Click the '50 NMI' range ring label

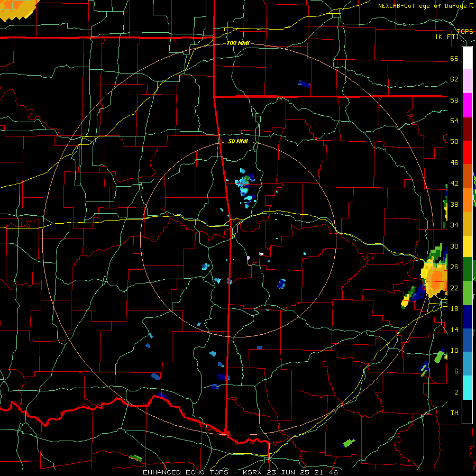click(238, 141)
